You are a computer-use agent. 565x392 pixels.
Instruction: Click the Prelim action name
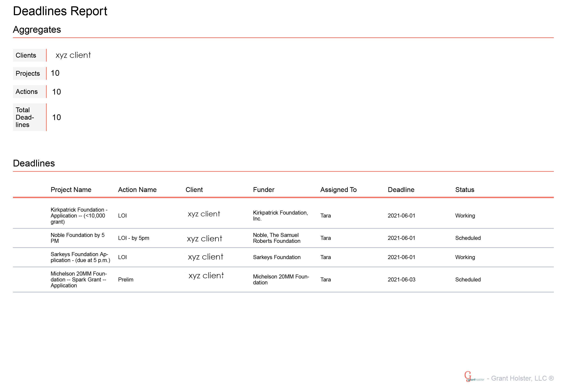[x=126, y=280]
